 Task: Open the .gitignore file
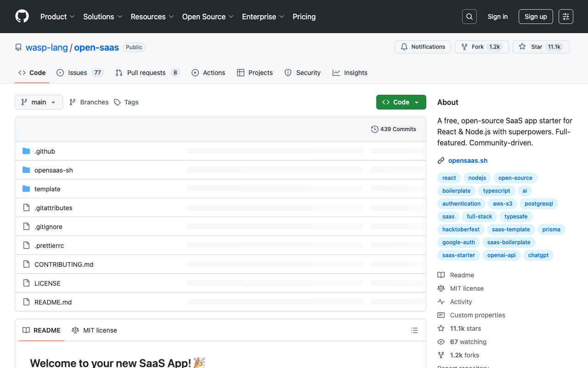(x=48, y=227)
